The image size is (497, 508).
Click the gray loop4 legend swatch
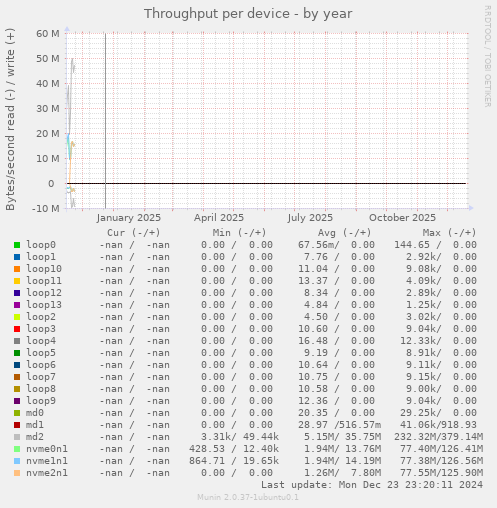[17, 341]
